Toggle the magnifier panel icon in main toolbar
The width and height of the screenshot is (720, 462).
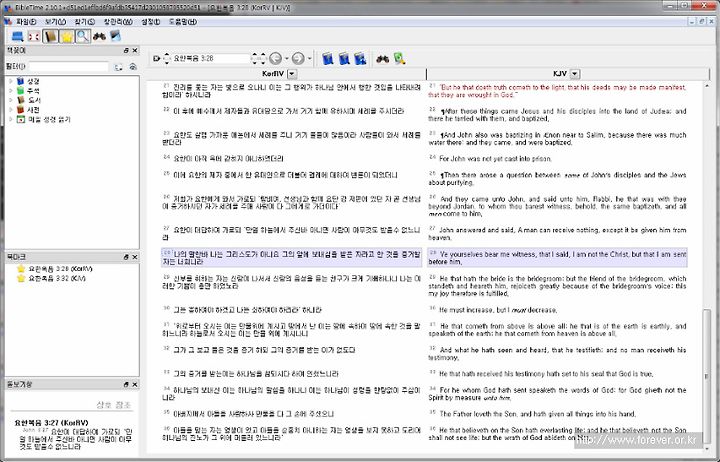pyautogui.click(x=83, y=36)
